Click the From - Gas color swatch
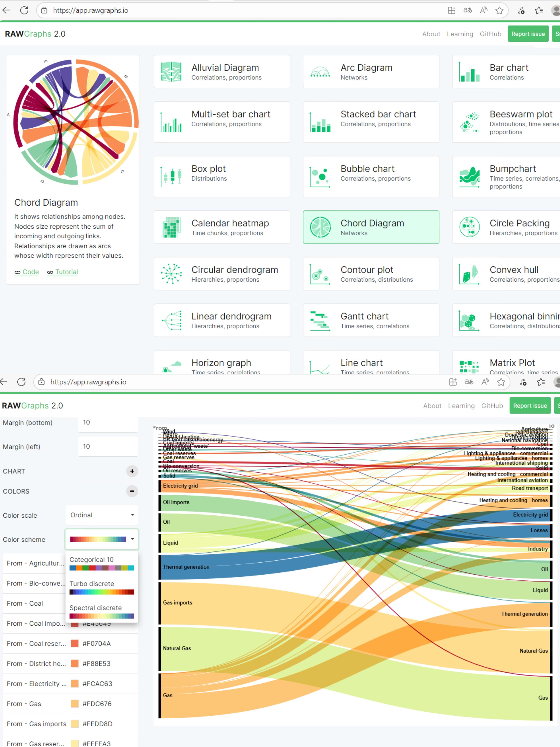Viewport: 560px width, 747px height. click(75, 704)
